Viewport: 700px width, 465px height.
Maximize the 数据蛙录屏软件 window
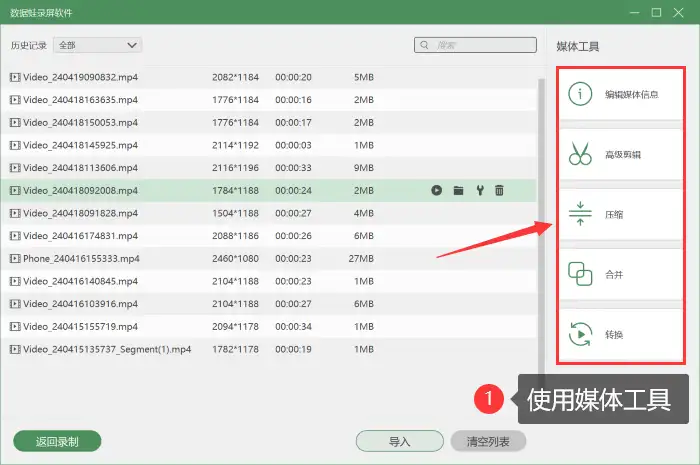click(x=656, y=12)
